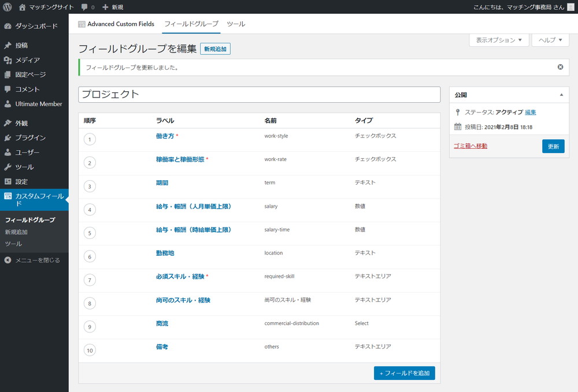Open the 備考 field
Screen dimensions: 578x392
point(162,347)
